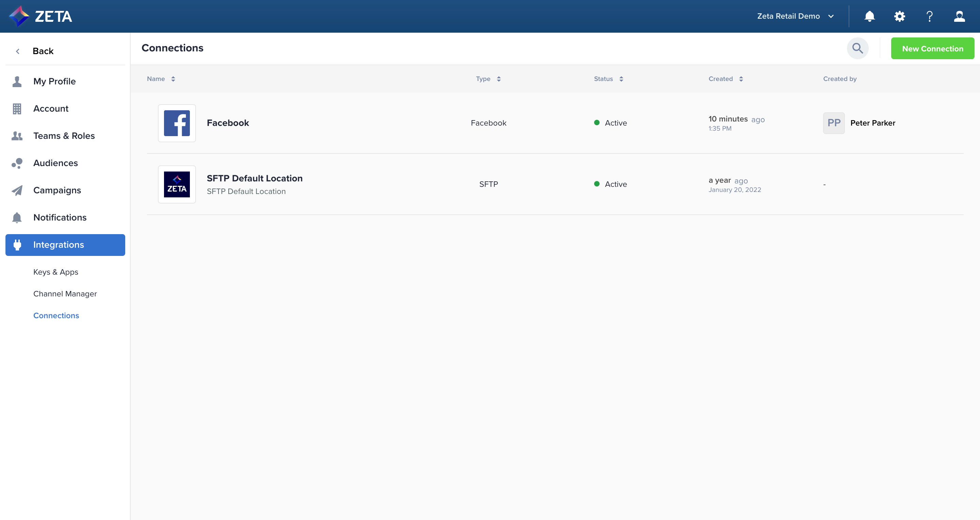Click the help question mark icon

point(929,16)
